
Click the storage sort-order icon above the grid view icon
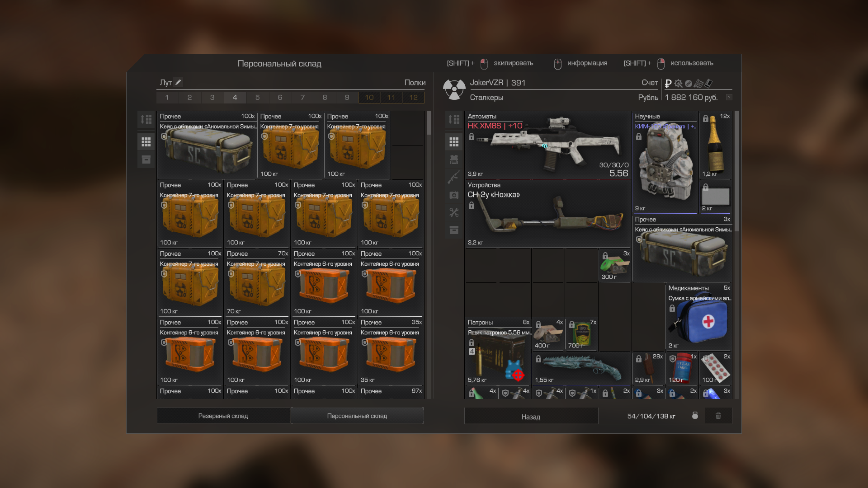[x=146, y=119]
